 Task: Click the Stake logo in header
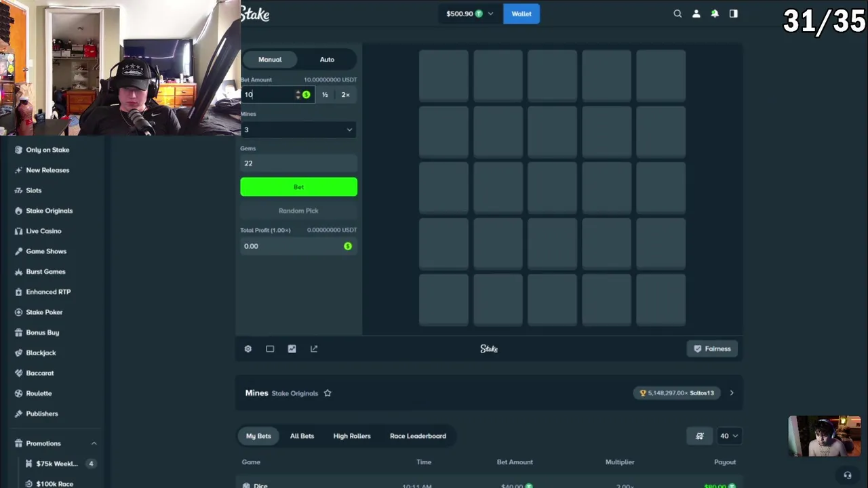(255, 14)
